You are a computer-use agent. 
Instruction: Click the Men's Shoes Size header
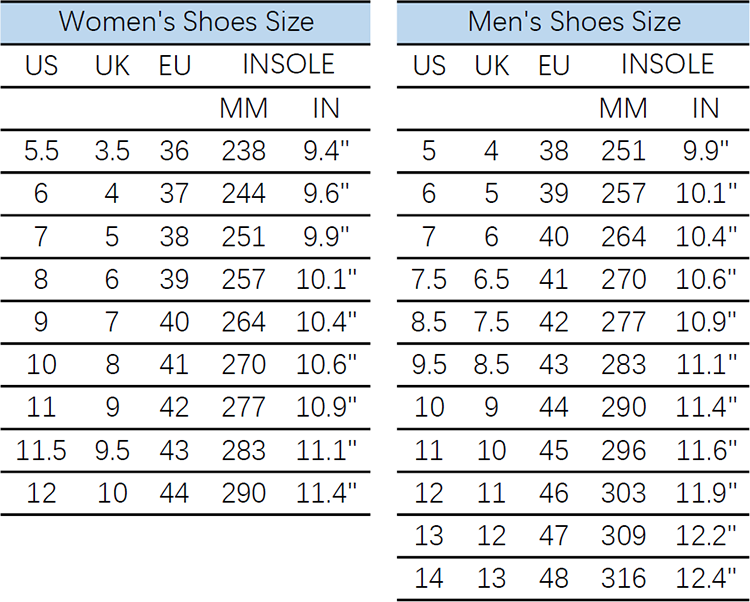(x=574, y=22)
